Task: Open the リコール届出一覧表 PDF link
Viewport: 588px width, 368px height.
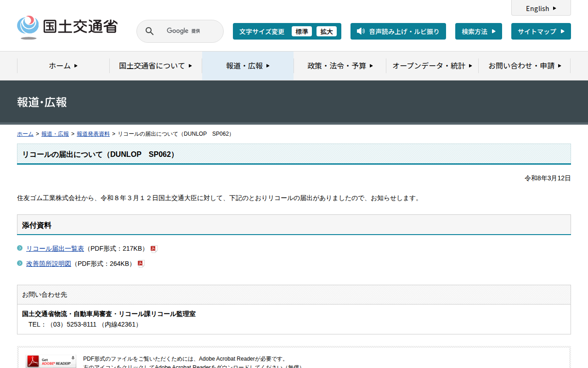Action: pos(55,248)
